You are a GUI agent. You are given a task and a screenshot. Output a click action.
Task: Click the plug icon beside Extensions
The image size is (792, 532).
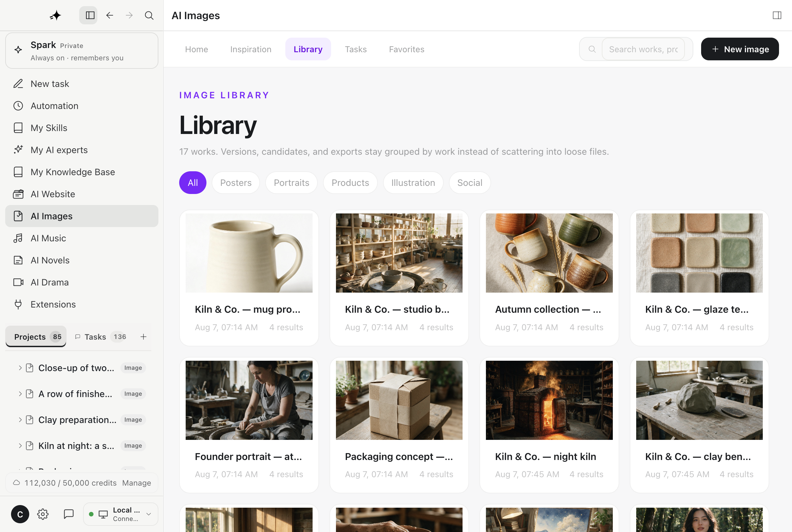coord(18,304)
